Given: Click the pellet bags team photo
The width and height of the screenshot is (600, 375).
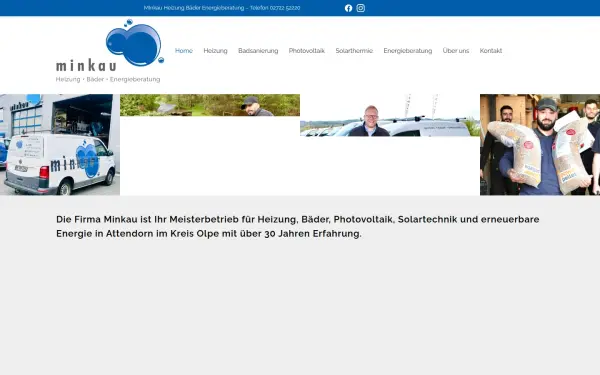Looking at the screenshot, I should [x=540, y=145].
